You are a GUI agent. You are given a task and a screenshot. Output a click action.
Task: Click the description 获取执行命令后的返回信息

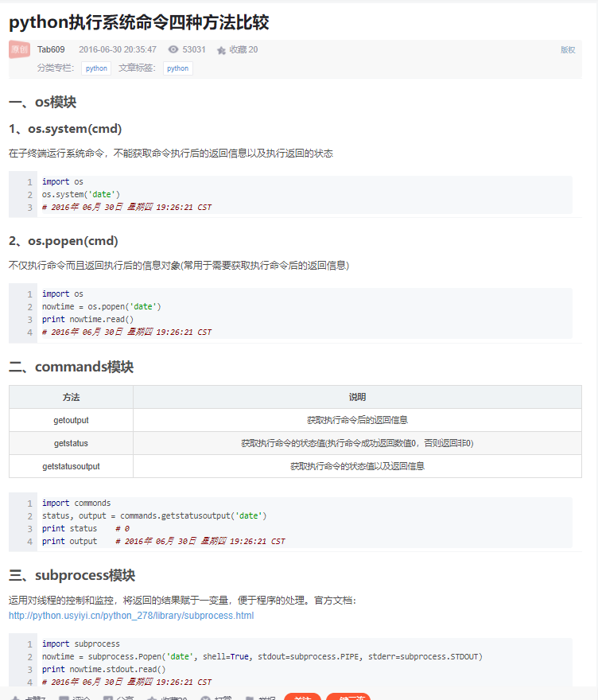coord(357,420)
